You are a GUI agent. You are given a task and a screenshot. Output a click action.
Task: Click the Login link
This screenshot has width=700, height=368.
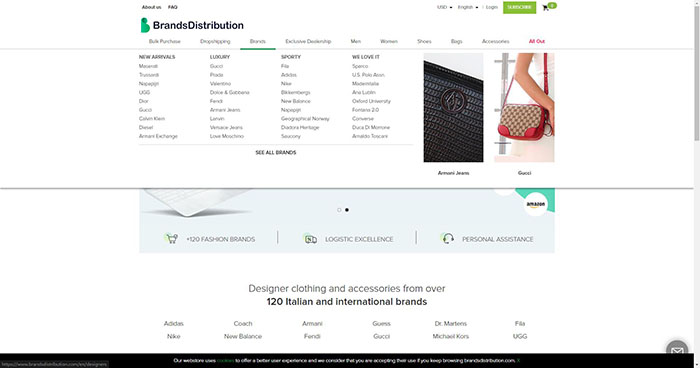pos(492,7)
